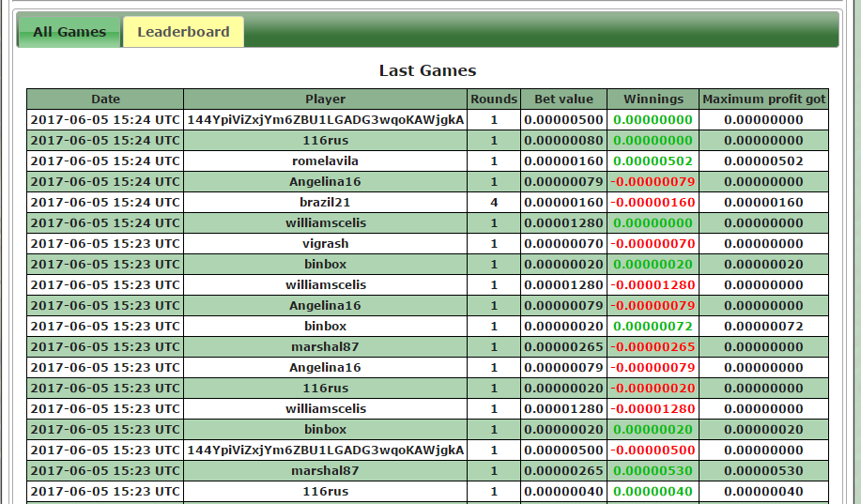
Task: Open the Leaderboard tab
Action: (183, 32)
